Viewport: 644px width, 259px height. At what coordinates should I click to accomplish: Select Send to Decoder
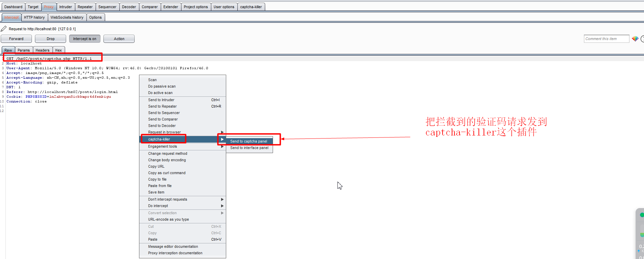pyautogui.click(x=182, y=126)
